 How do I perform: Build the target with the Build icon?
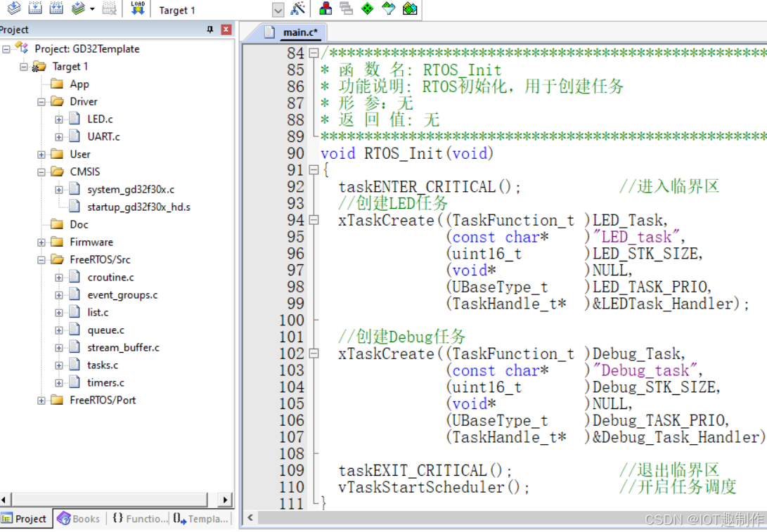tap(35, 8)
